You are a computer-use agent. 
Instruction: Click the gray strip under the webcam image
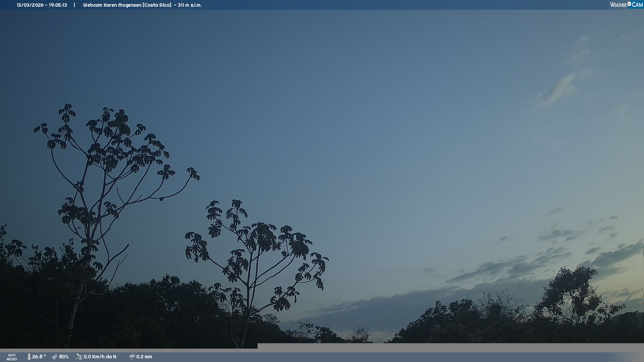pos(449,347)
